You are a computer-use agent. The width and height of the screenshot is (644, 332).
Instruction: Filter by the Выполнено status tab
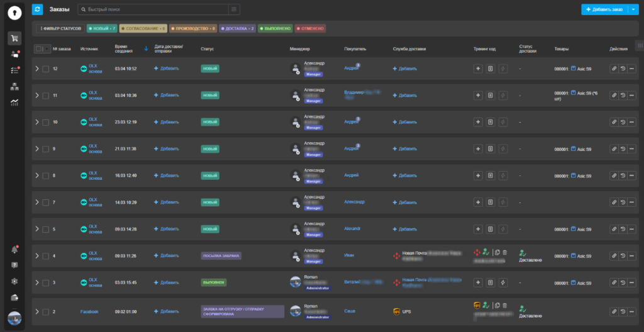click(274, 28)
